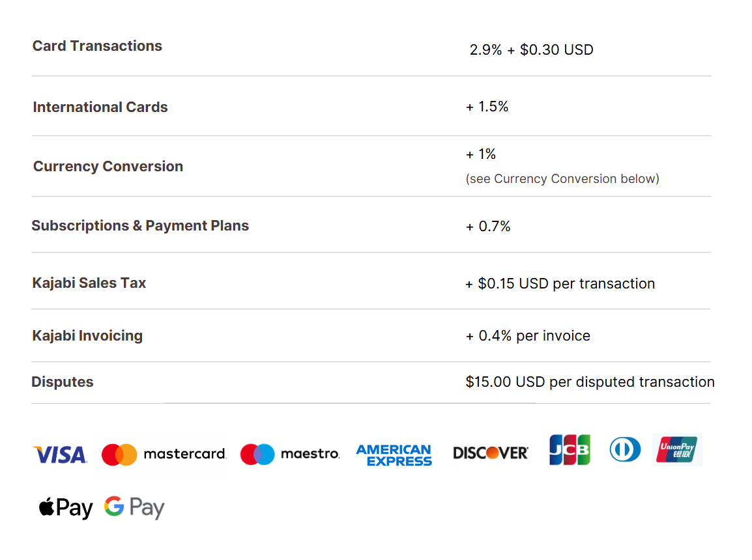Select the $15.00 USD per disputed transaction text
The width and height of the screenshot is (752, 560).
[x=590, y=382]
